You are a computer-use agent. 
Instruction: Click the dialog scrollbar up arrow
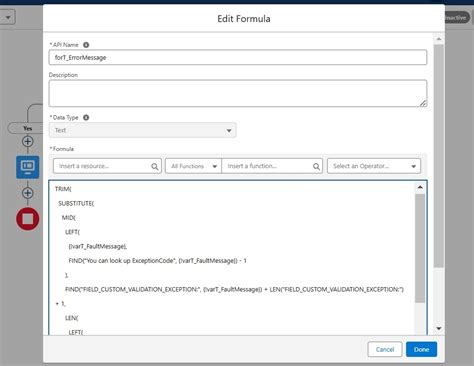[x=439, y=39]
